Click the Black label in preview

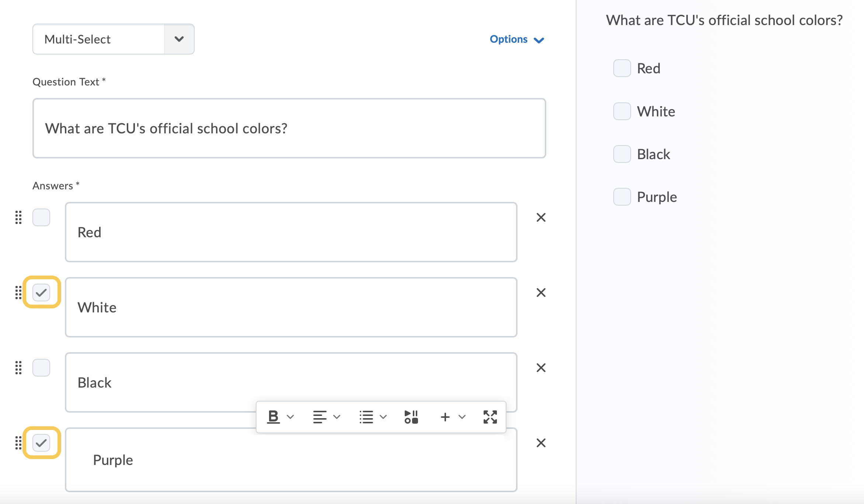(x=654, y=154)
